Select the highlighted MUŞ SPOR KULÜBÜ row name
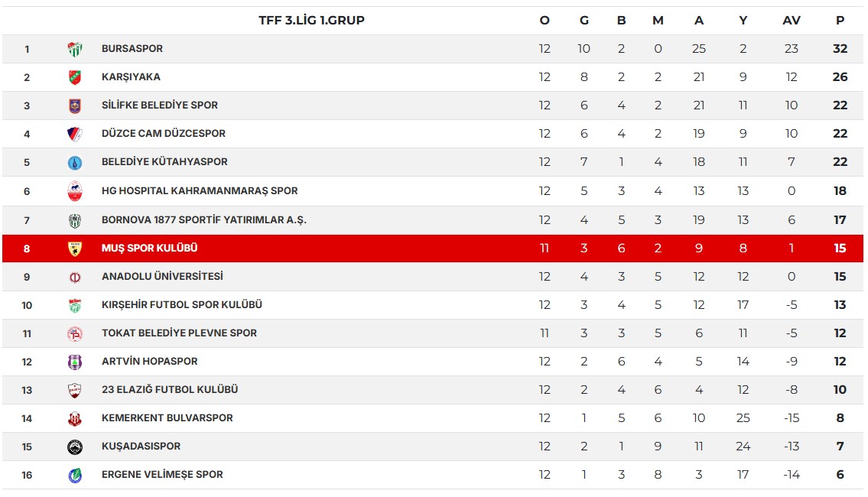The height and width of the screenshot is (497, 868). [149, 248]
